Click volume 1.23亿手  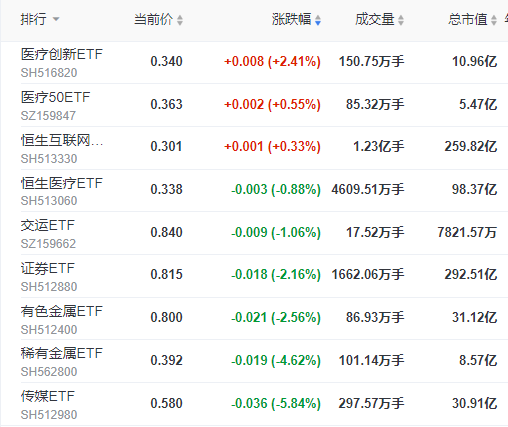(379, 146)
